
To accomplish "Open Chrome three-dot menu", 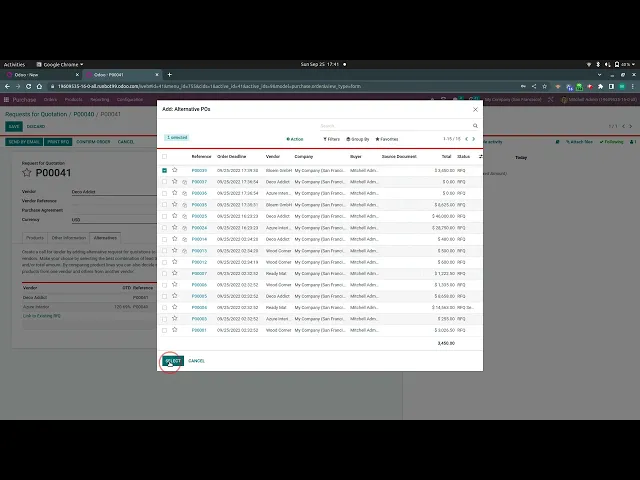I will pos(633,87).
